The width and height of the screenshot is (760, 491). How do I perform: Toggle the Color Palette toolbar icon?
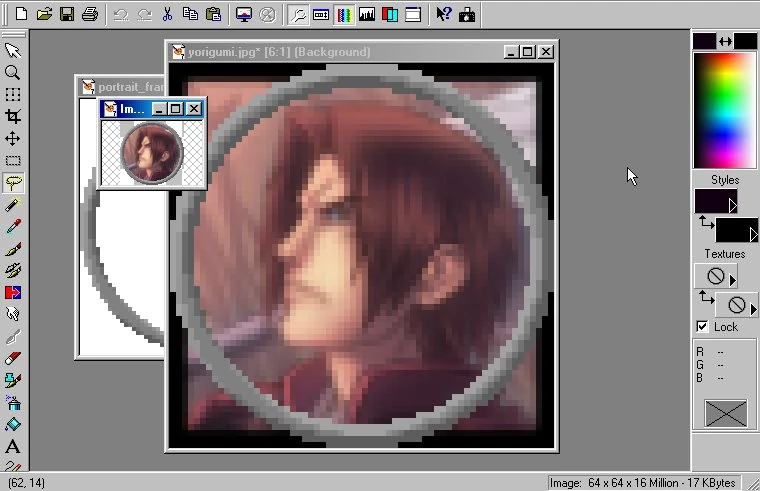tap(344, 15)
